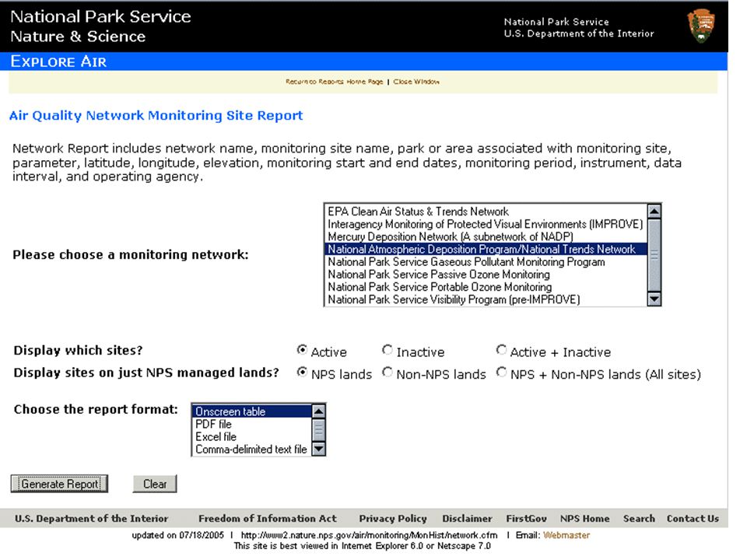Pick NPS Visibility Program (pre-IMPROVE)
This screenshot has width=747, height=560.
pyautogui.click(x=486, y=299)
